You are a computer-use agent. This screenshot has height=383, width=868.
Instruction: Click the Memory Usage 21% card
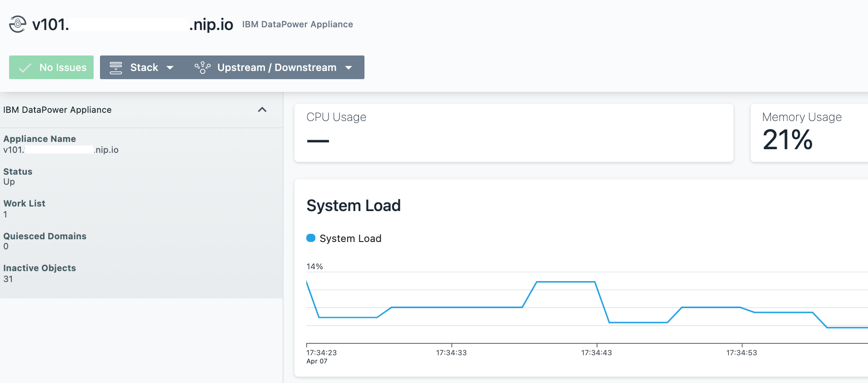(x=809, y=133)
